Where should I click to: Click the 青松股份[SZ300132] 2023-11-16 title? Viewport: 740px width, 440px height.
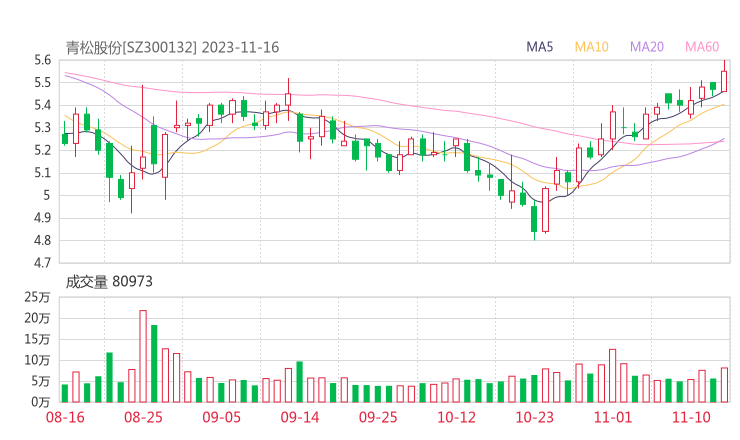172,48
